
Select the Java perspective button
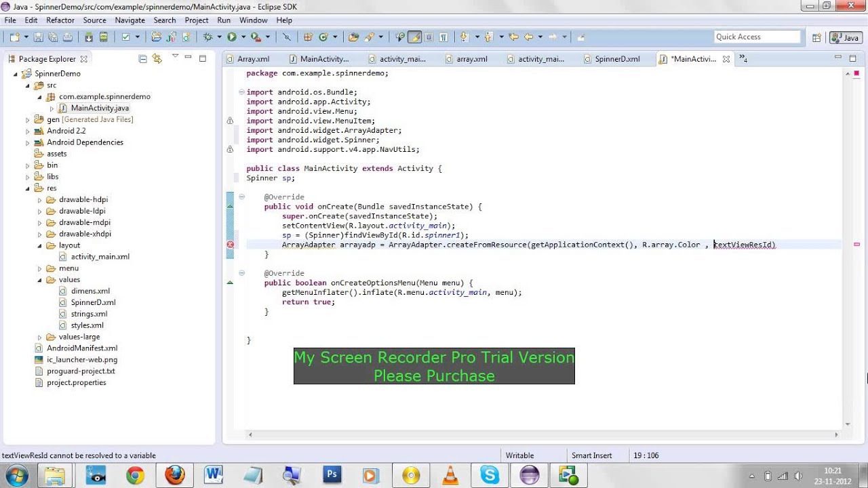pyautogui.click(x=845, y=38)
